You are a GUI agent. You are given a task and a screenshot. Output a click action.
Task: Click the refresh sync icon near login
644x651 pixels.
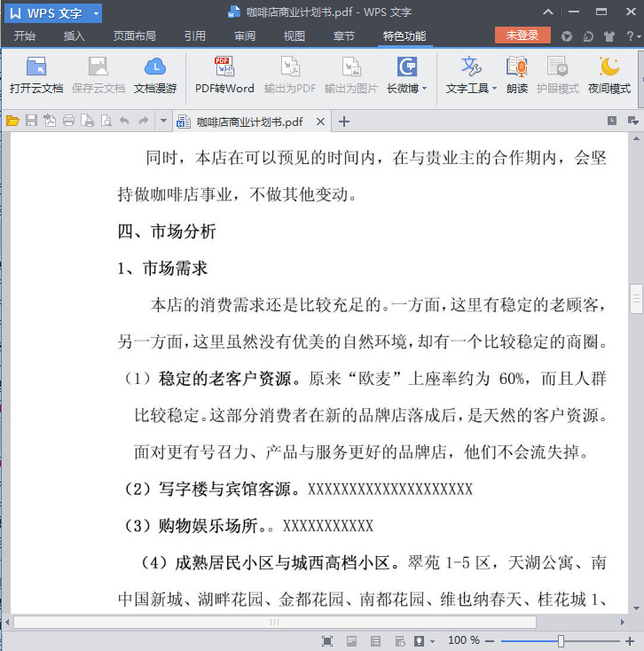pos(588,36)
